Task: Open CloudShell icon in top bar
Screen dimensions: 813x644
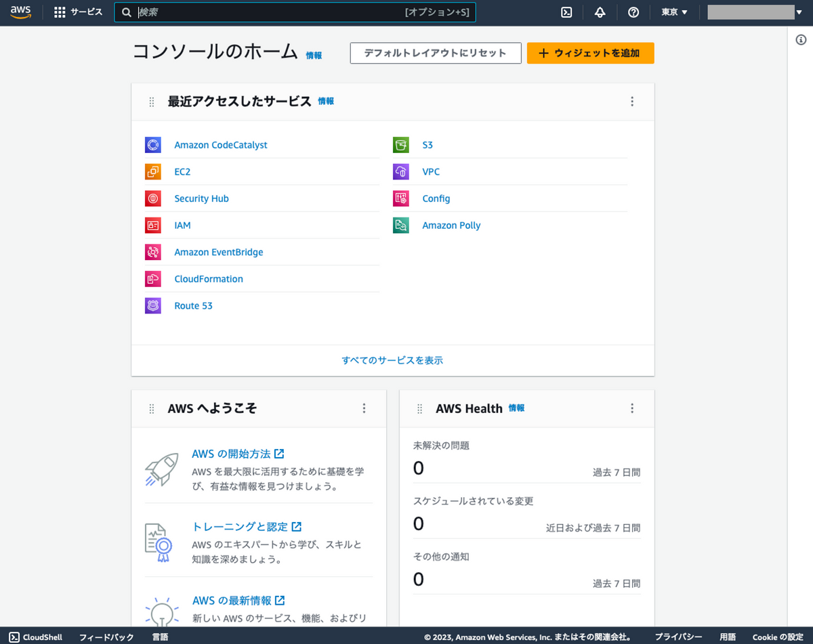Action: click(x=567, y=12)
